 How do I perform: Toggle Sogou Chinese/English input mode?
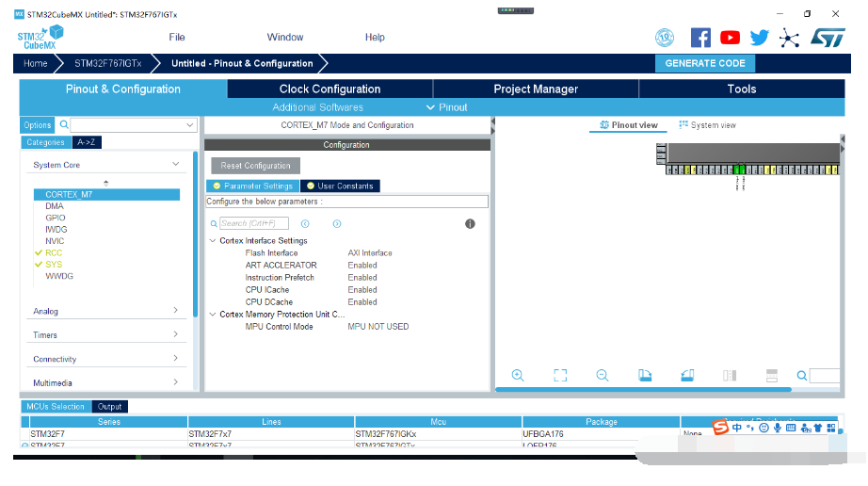coord(737,428)
